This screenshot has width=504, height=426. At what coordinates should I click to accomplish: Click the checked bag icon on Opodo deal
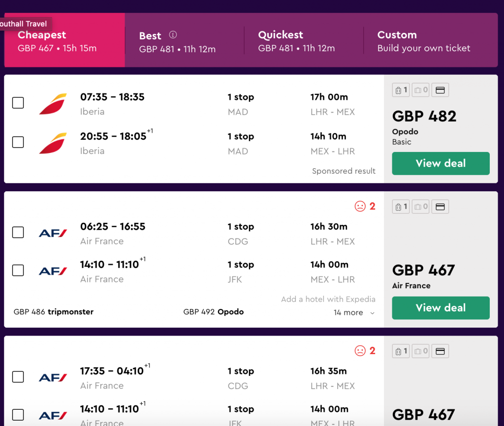click(420, 90)
